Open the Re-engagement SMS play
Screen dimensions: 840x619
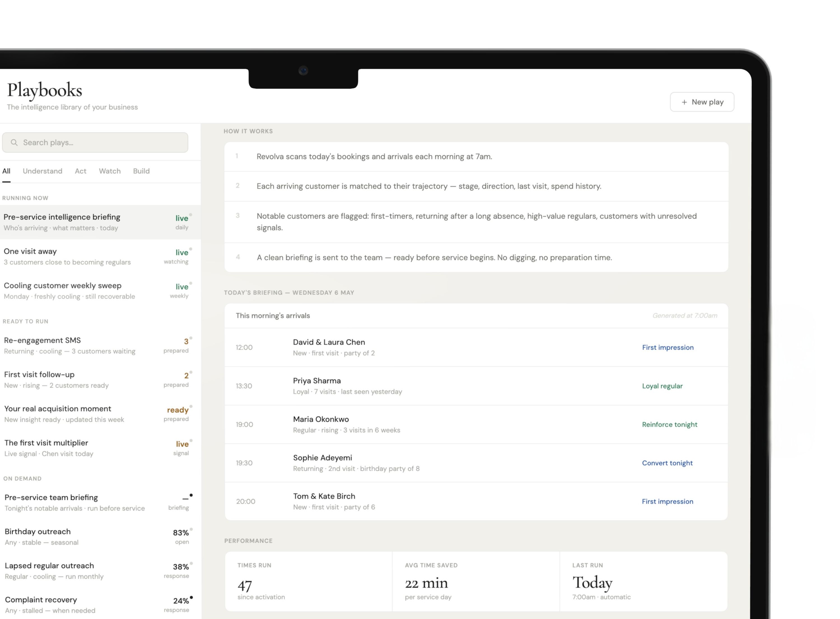tap(100, 345)
